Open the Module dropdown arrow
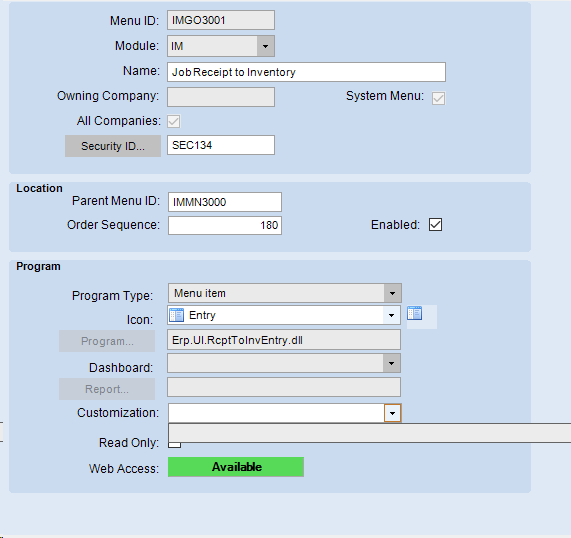 pyautogui.click(x=265, y=46)
